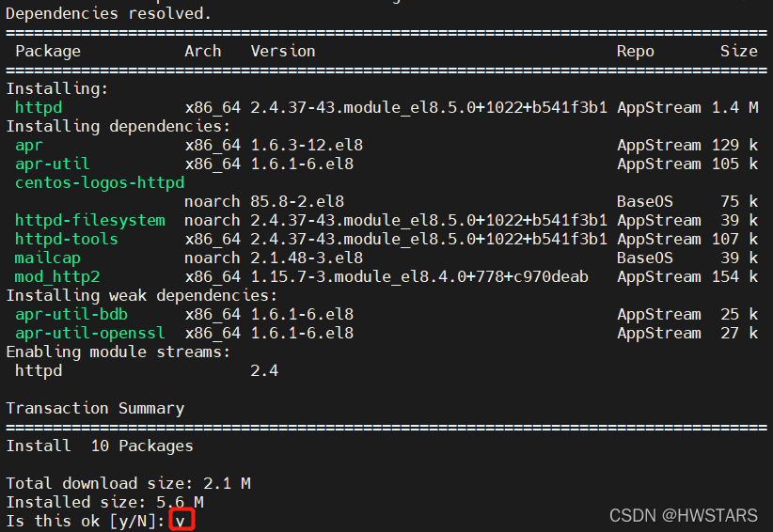Click size '1.4 M' in the httpd row

point(734,107)
